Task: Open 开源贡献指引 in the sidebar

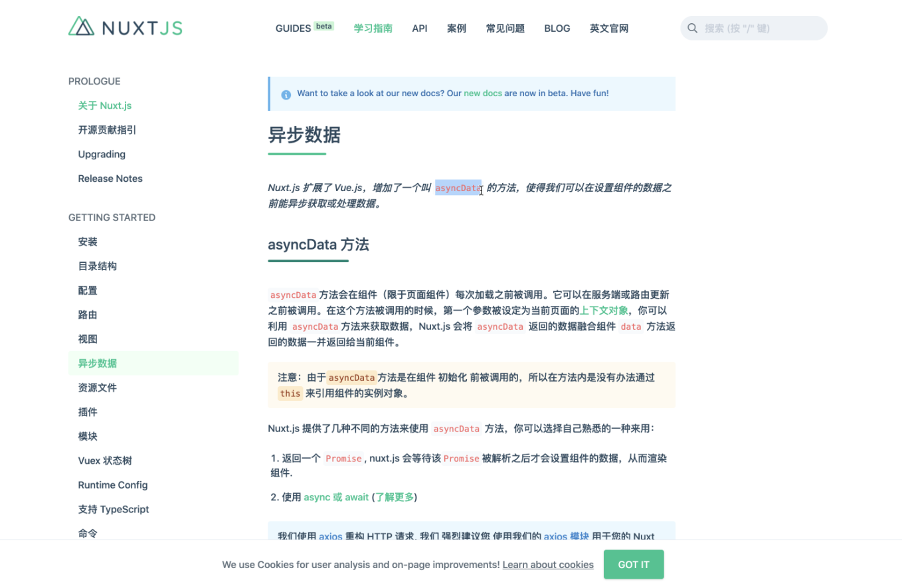Action: coord(107,130)
